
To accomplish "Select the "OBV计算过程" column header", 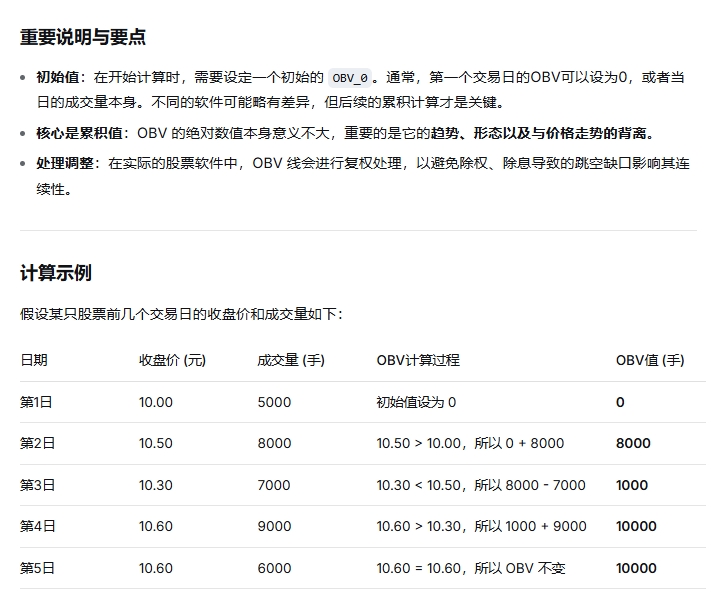I will coord(418,360).
